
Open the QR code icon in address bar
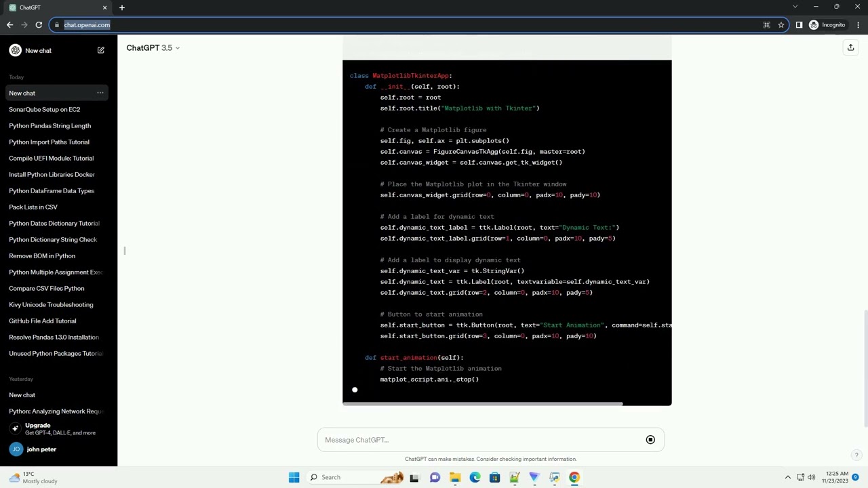(x=766, y=25)
